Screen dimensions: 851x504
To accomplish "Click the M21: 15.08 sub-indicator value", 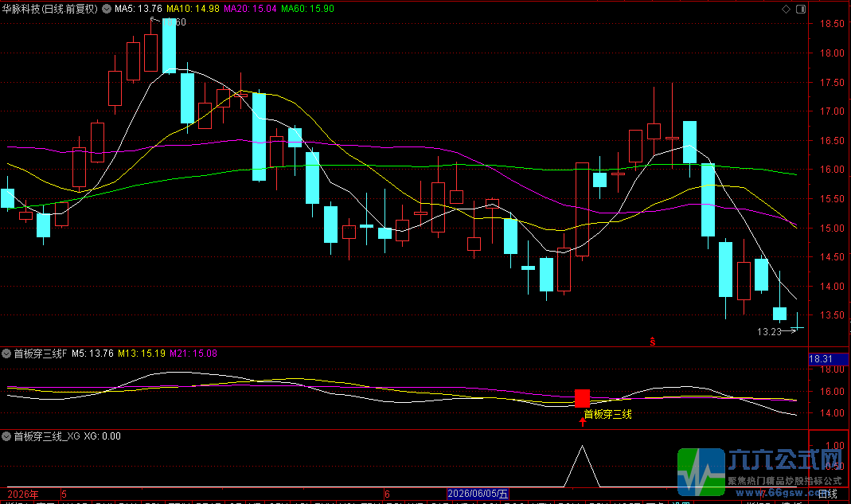I will click(x=193, y=354).
